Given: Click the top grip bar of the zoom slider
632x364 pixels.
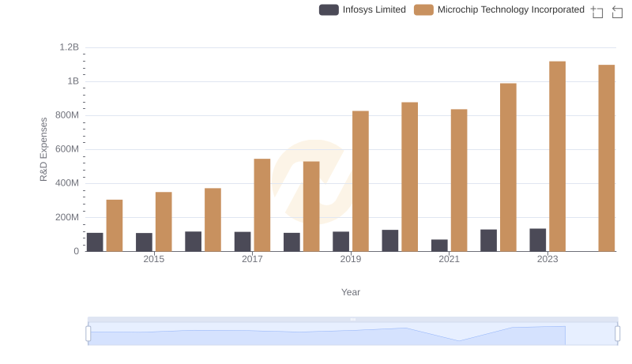Looking at the screenshot, I should point(352,319).
